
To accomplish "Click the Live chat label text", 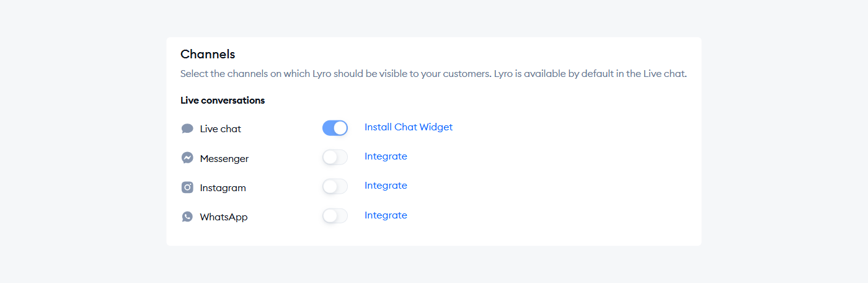I will click(x=220, y=129).
